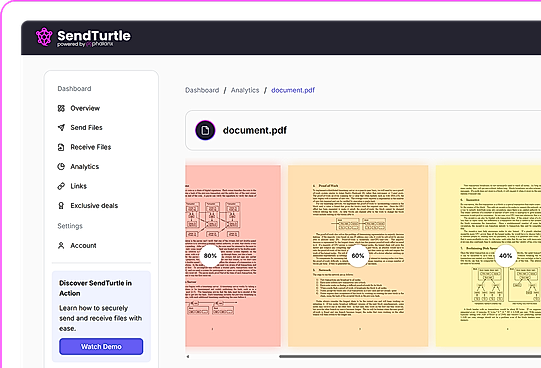The width and height of the screenshot is (541, 368).
Task: Click the document.pdf file icon circle
Action: point(205,130)
